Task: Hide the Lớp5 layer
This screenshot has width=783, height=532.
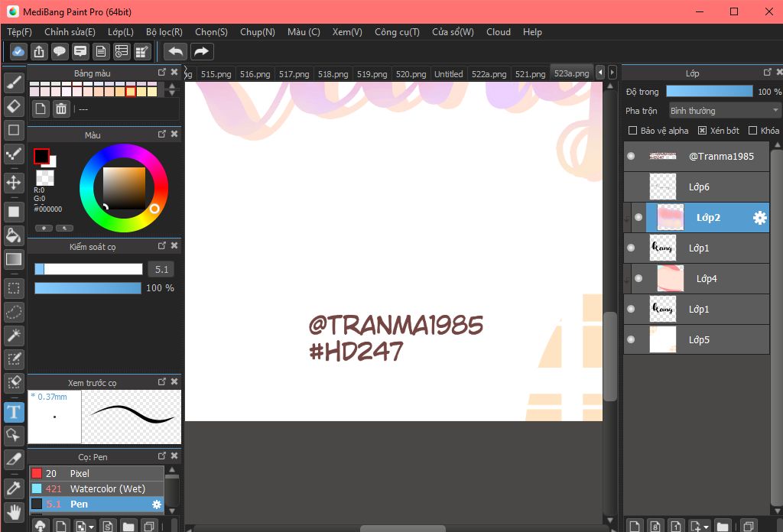Action: pyautogui.click(x=631, y=339)
